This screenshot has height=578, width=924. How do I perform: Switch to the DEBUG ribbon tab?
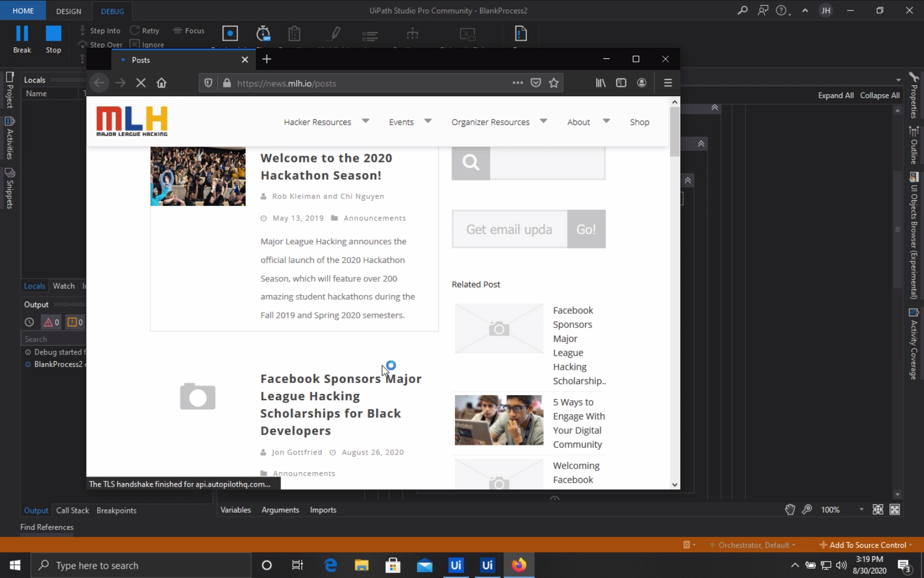point(112,11)
